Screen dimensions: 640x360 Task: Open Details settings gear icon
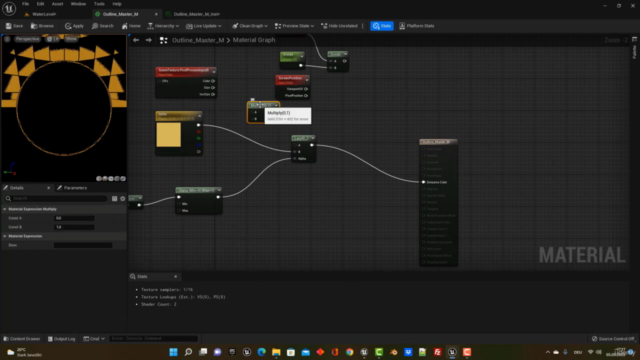[x=122, y=198]
